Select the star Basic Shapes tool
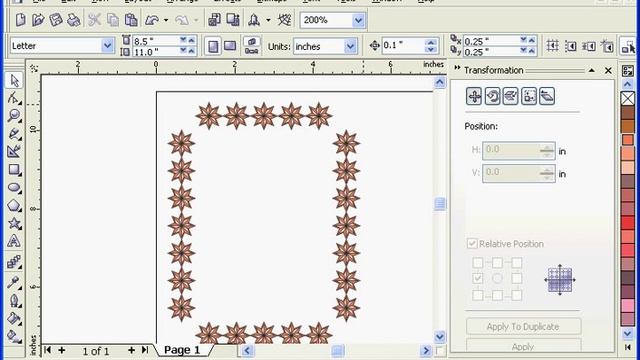 pos(14,223)
